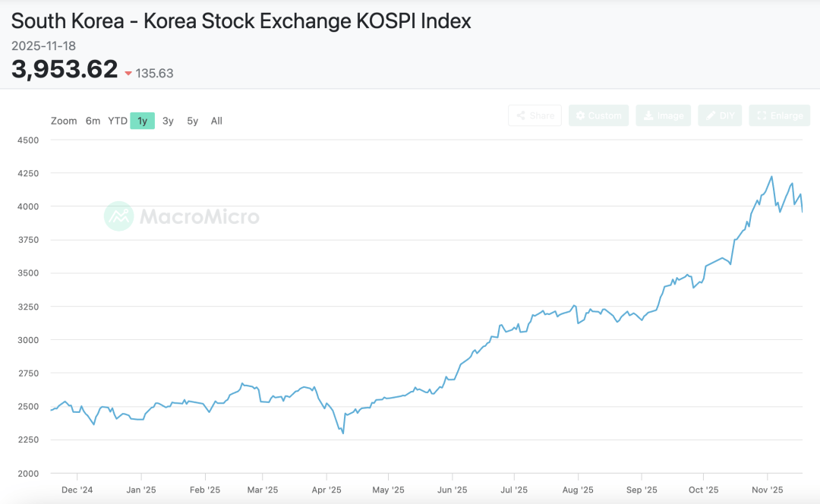The image size is (820, 504).
Task: Click the pencil icon on DIY
Action: pyautogui.click(x=711, y=115)
